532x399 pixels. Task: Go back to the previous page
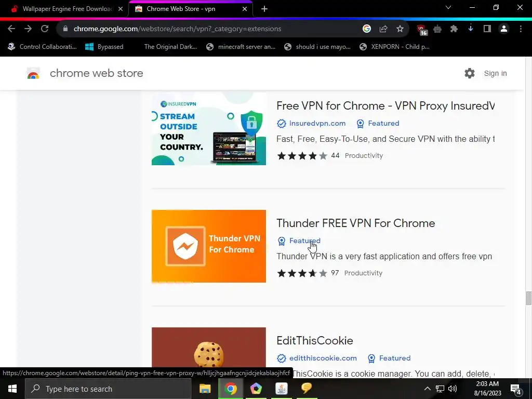11,29
